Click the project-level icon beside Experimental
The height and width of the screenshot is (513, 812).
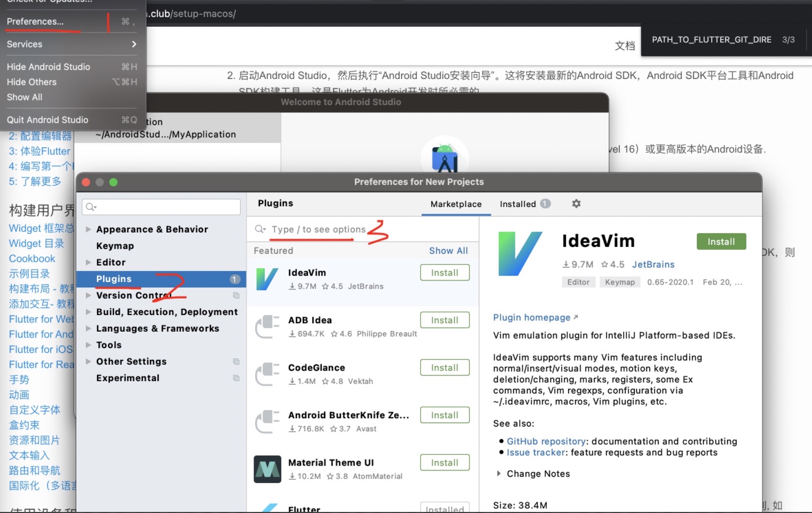tap(236, 378)
